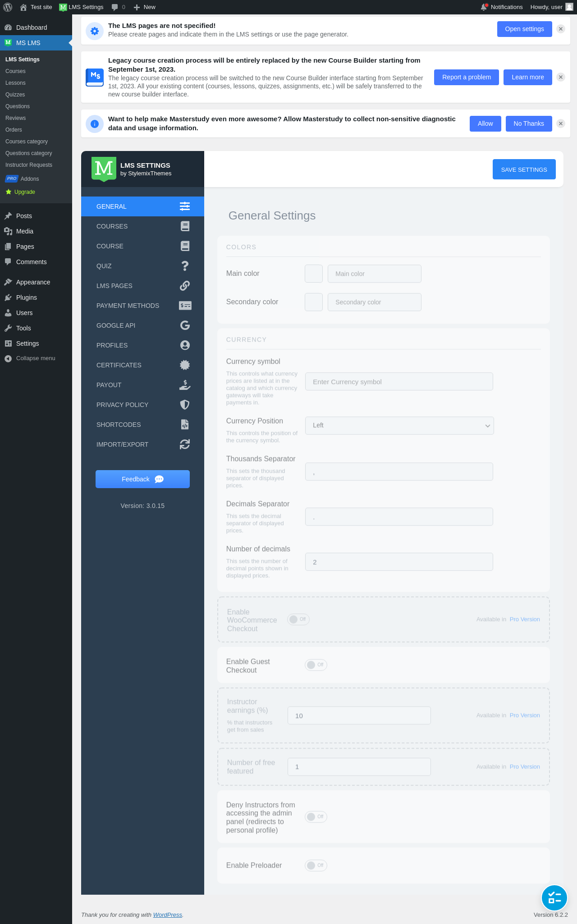Focus the Secondary color text field

(375, 302)
